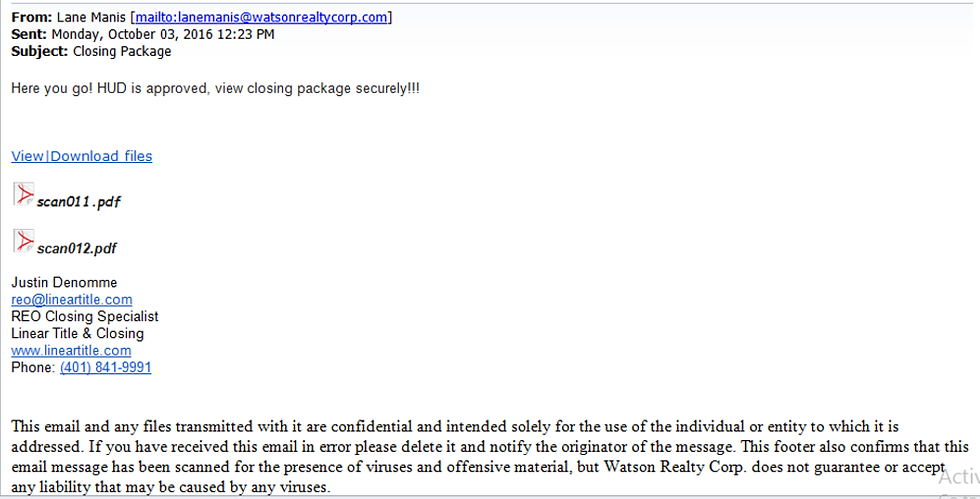Click the Linear Title & Closing company text
This screenshot has width=980, height=499.
[78, 333]
